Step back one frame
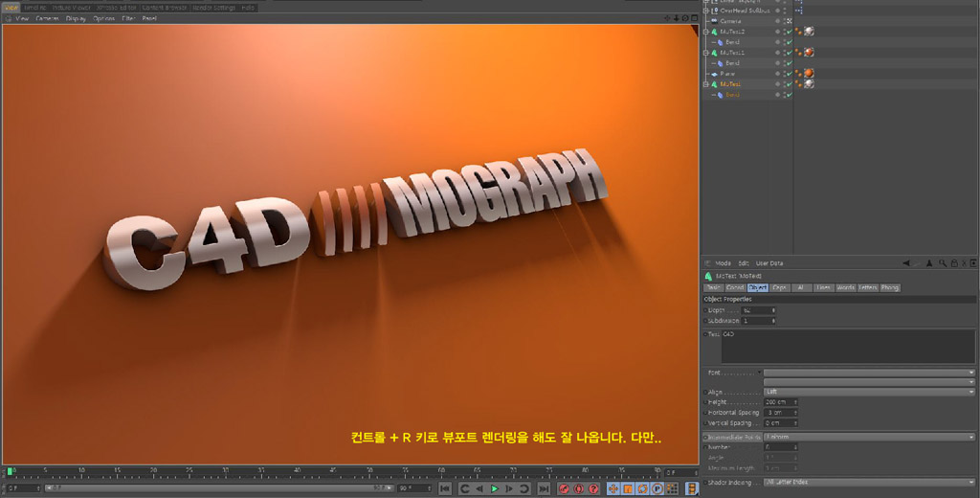This screenshot has width=980, height=498. click(479, 488)
